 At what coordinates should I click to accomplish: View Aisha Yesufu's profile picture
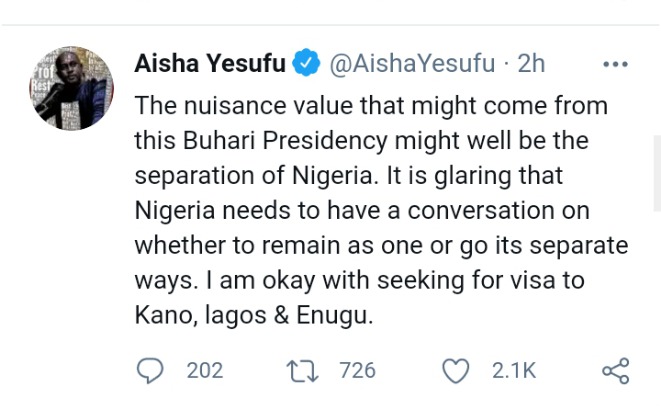pos(72,88)
